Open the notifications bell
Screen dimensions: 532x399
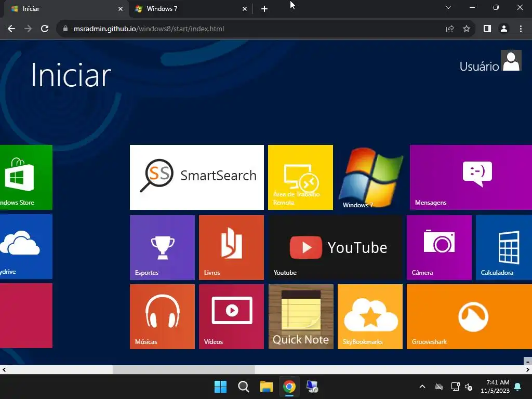(518, 387)
